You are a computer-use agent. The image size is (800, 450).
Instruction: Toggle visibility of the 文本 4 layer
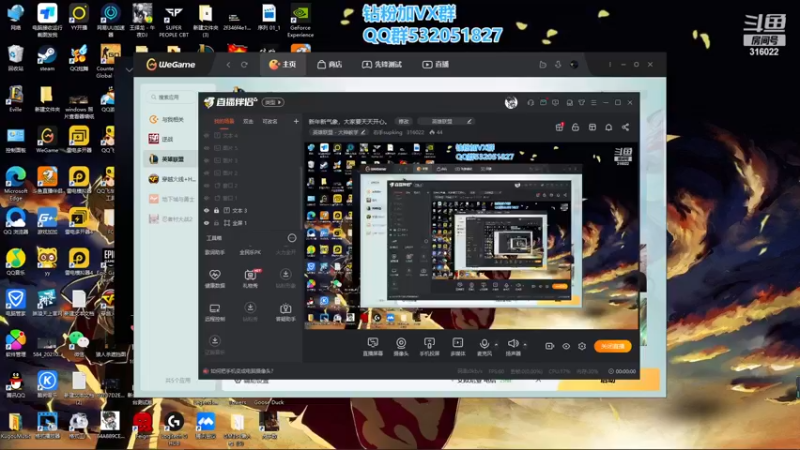coord(207,136)
